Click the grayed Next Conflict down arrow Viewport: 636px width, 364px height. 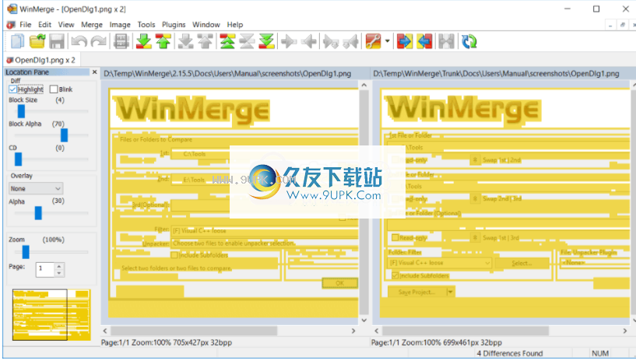point(186,41)
